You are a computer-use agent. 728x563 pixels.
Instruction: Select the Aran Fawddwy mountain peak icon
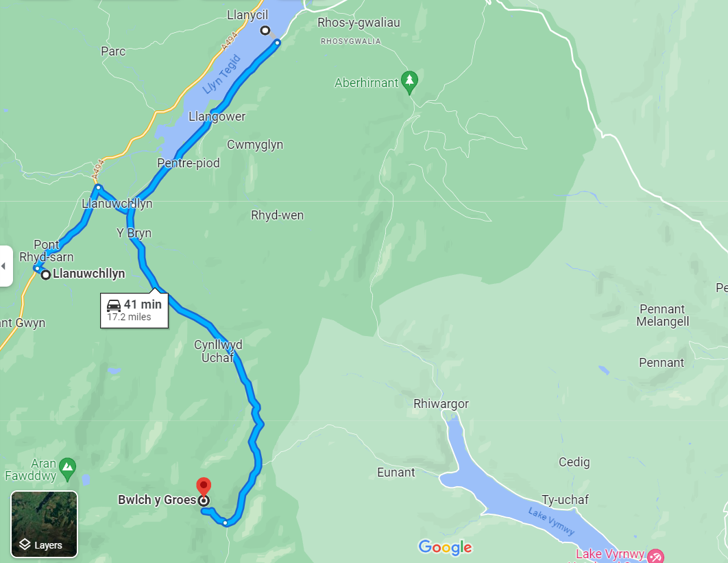[68, 470]
